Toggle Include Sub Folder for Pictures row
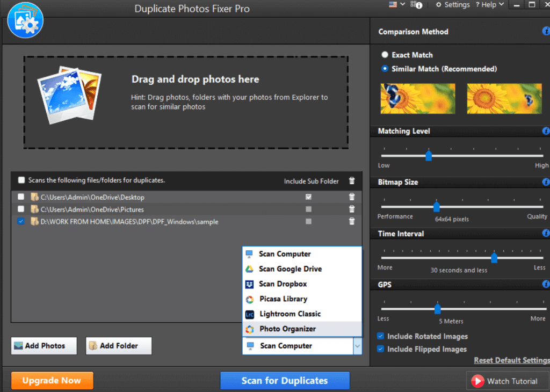550x392 pixels. [x=308, y=209]
